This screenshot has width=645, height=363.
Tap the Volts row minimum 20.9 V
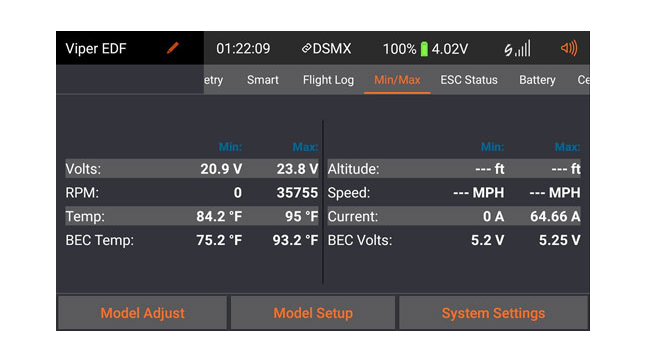[x=221, y=169]
